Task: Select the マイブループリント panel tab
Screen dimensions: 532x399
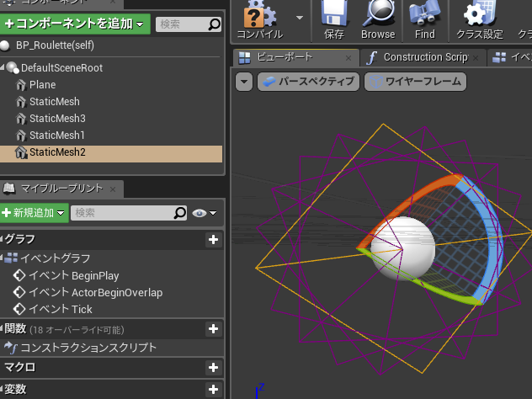Action: (61, 189)
